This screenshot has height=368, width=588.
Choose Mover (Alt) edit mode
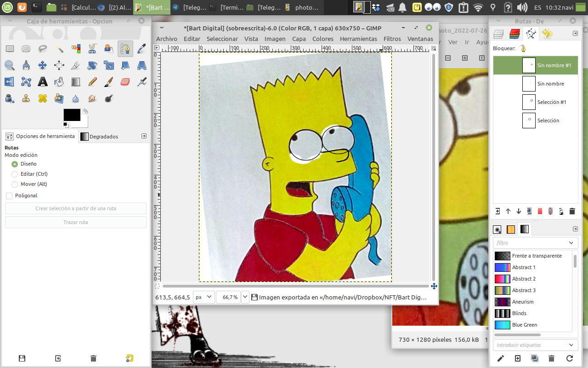pyautogui.click(x=15, y=184)
